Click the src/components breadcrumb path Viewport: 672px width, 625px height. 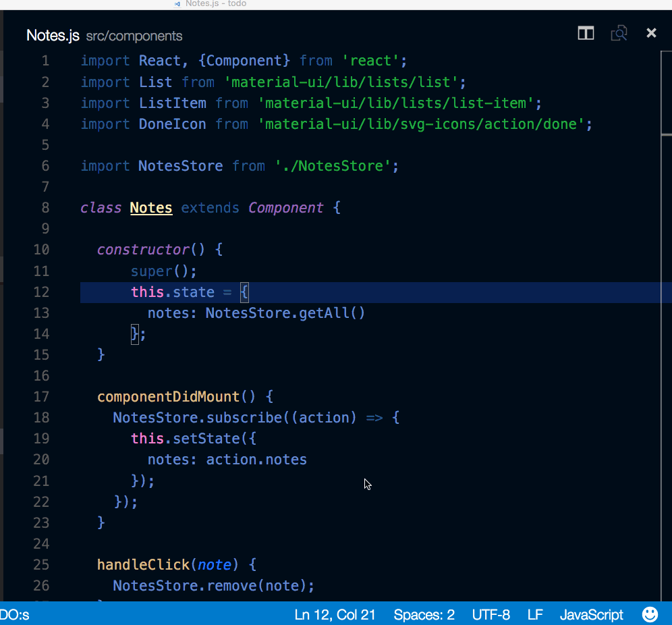point(134,36)
